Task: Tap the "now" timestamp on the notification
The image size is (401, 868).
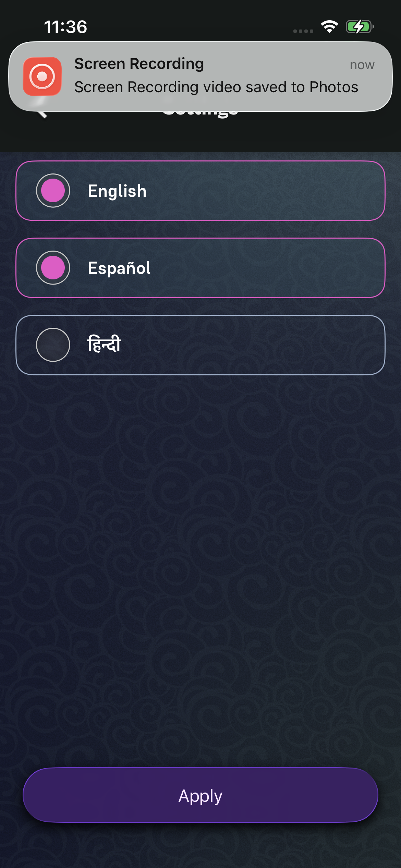Action: point(362,65)
